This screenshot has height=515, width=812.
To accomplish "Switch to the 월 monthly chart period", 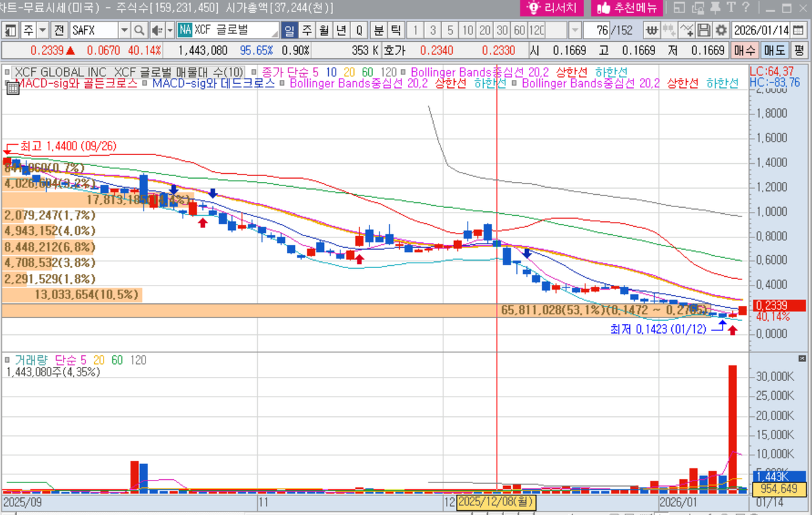I will (324, 30).
